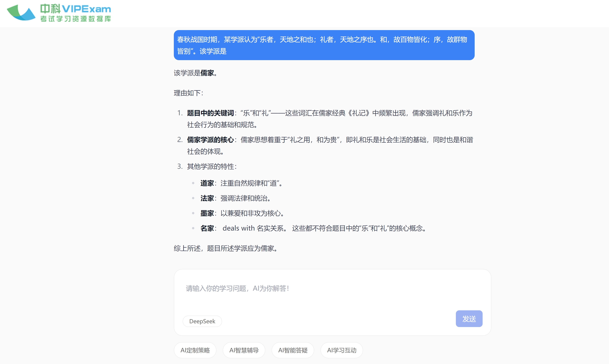Click the bold 墨家 bullet label
Screen dimensions: 609x364
[x=207, y=213]
